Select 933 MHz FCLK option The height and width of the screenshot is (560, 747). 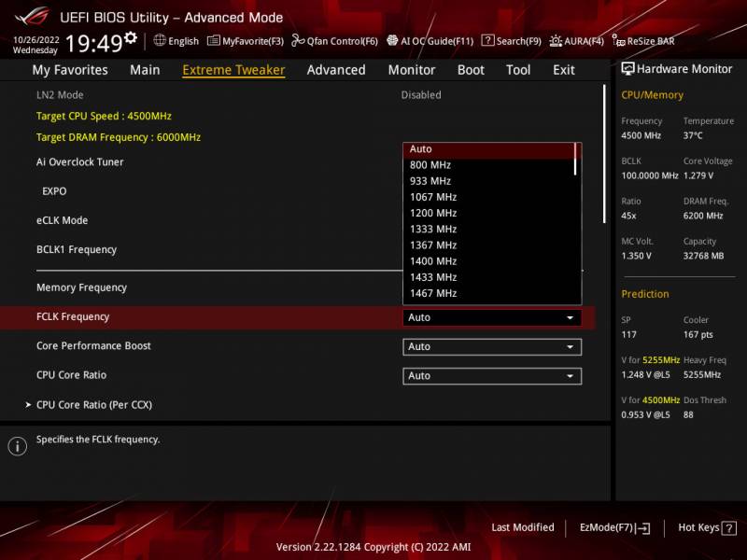(x=489, y=181)
